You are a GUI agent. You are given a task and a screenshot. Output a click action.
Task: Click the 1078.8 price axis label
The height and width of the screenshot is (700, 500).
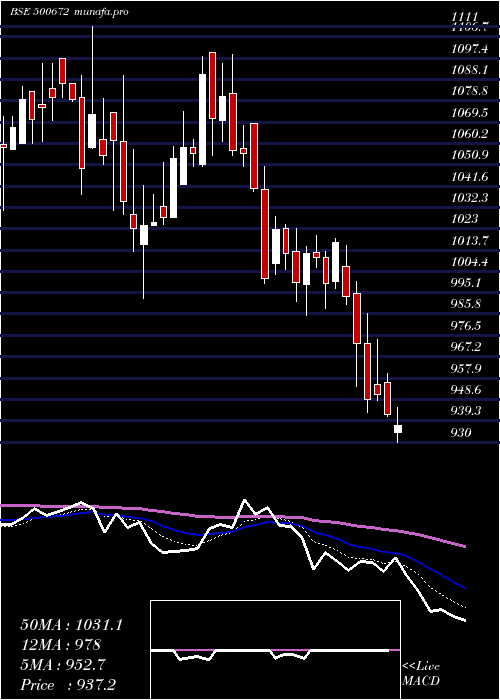469,92
